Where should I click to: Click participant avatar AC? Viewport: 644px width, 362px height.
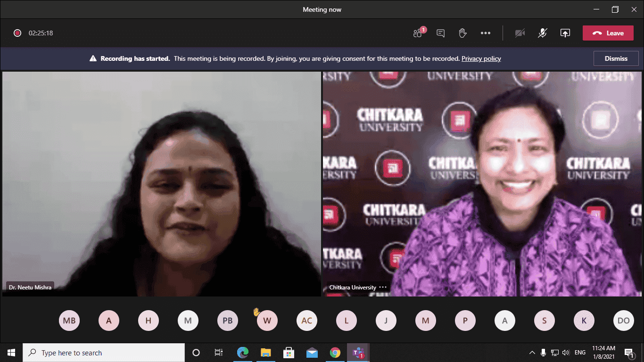(x=307, y=321)
